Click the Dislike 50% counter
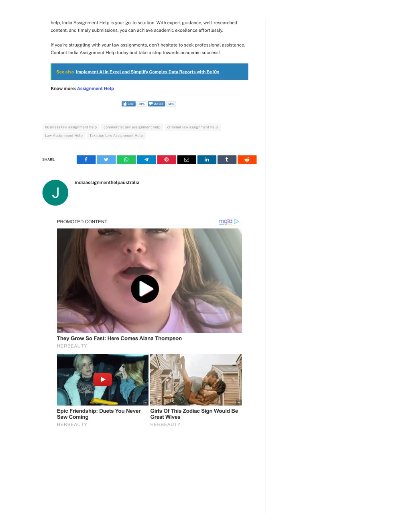Screen dimensions: 411x532 171,104
